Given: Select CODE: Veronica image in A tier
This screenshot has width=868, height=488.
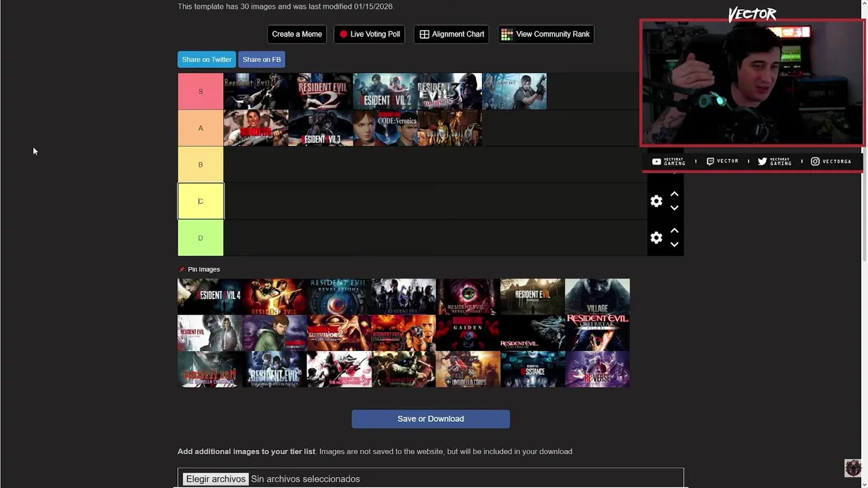Looking at the screenshot, I should click(x=385, y=128).
